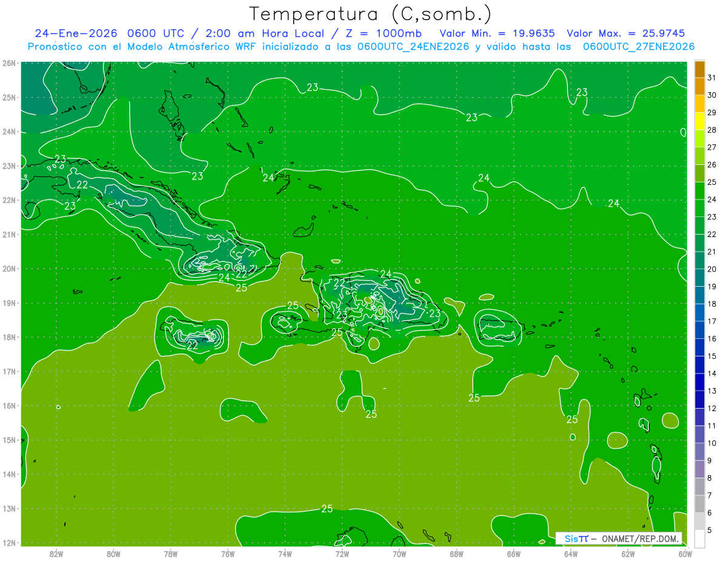Click the colorbar scale label 29
Viewport: 728px width, 562px height.
click(712, 112)
